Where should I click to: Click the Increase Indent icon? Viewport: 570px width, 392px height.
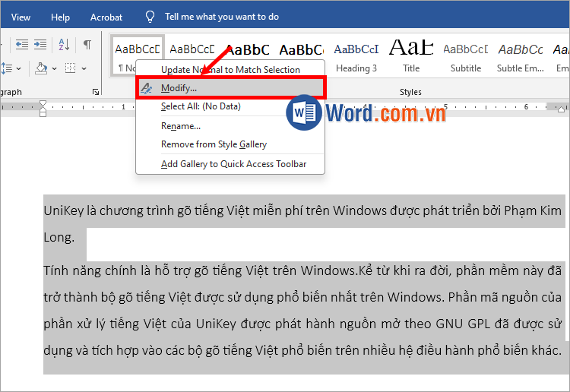40,45
